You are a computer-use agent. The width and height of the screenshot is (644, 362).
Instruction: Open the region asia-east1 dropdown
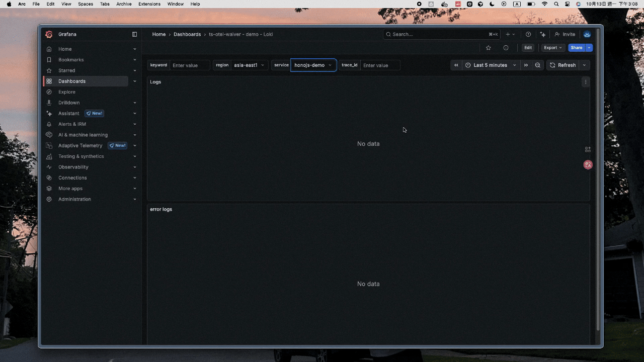point(249,65)
